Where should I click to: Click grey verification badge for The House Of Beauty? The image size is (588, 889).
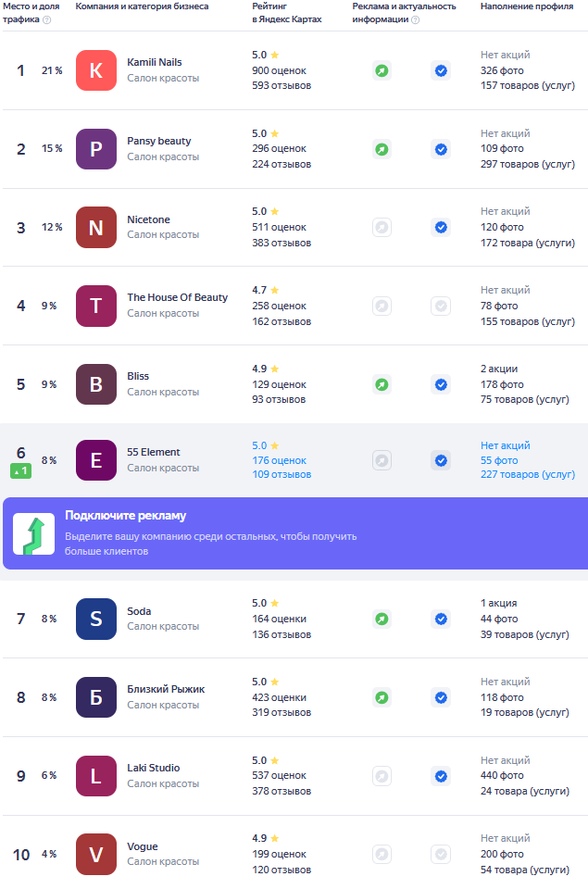click(x=441, y=307)
